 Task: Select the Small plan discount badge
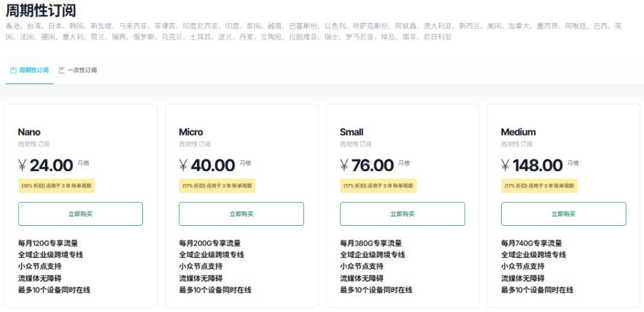point(379,186)
